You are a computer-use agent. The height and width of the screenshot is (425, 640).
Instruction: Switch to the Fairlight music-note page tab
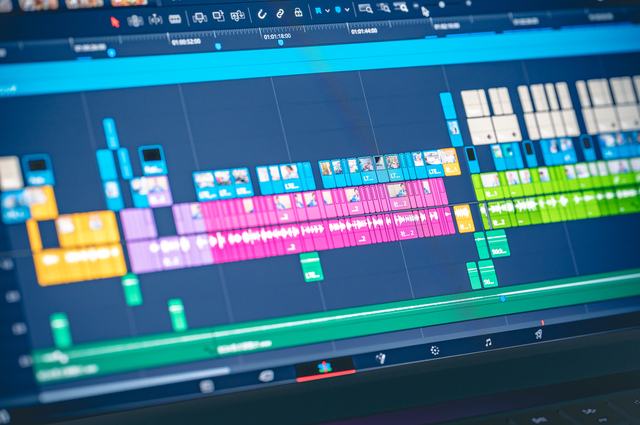point(487,343)
